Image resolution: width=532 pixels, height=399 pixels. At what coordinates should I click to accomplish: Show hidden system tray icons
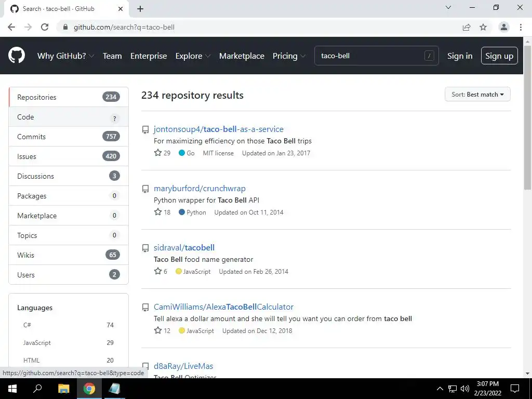point(440,389)
